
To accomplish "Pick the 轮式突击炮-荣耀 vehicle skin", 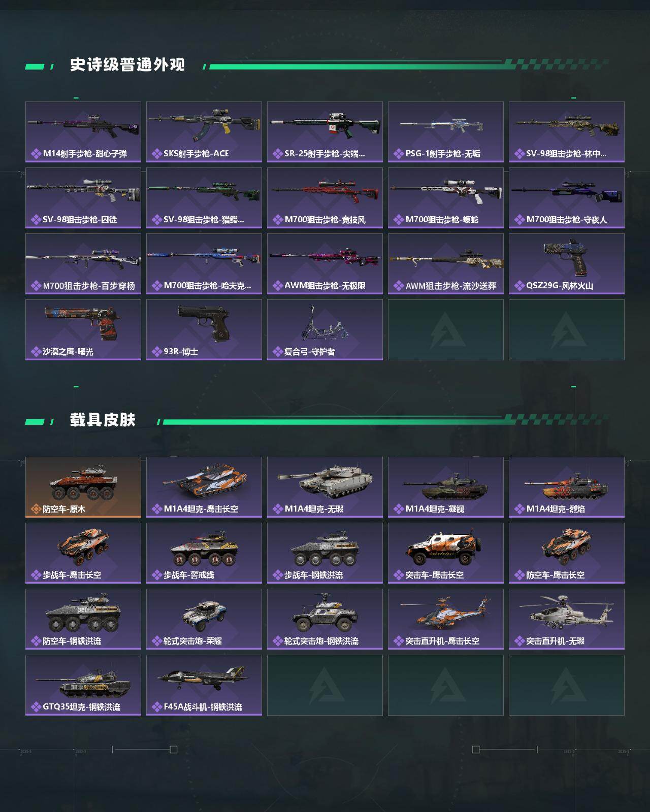I will [x=204, y=619].
